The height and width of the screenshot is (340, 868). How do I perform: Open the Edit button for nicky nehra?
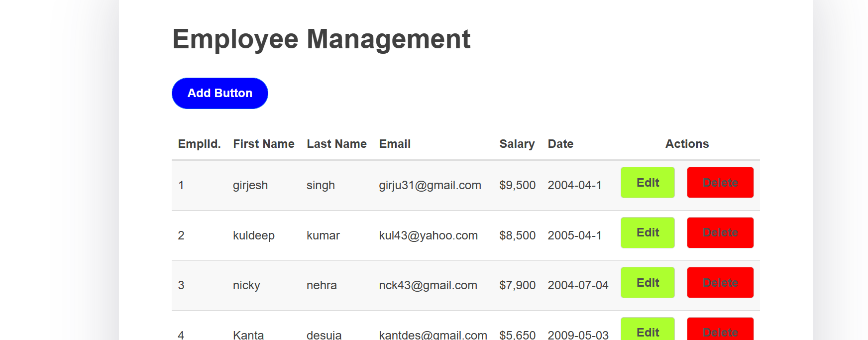coord(648,283)
